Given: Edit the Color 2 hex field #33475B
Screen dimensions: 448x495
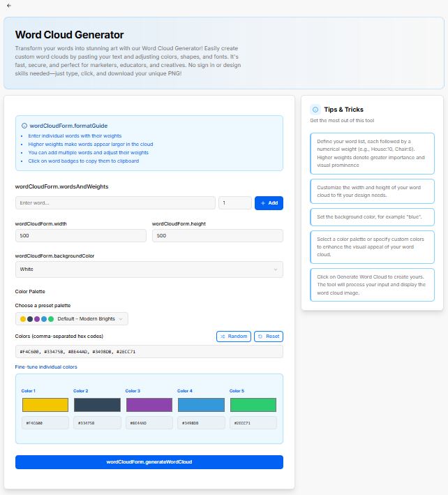Looking at the screenshot, I should pyautogui.click(x=97, y=423).
